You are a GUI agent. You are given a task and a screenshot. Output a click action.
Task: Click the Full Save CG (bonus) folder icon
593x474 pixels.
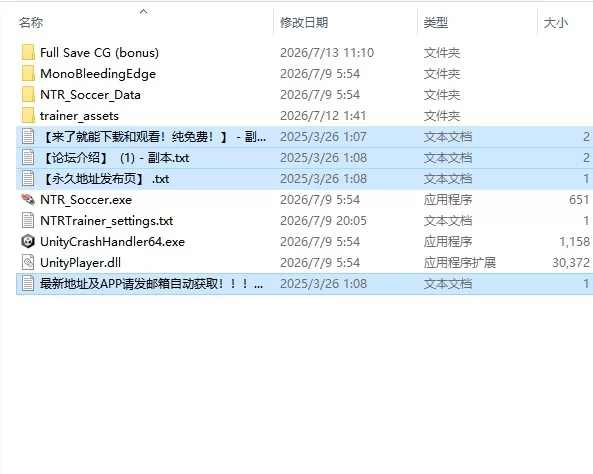coord(28,53)
